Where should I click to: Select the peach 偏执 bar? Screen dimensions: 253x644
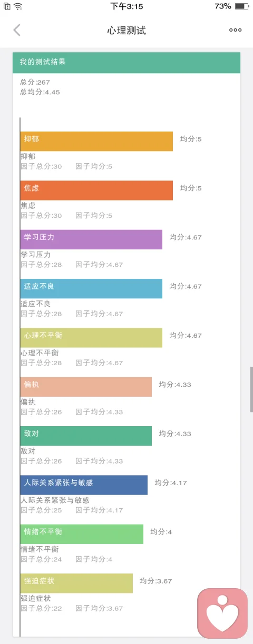[x=86, y=387]
